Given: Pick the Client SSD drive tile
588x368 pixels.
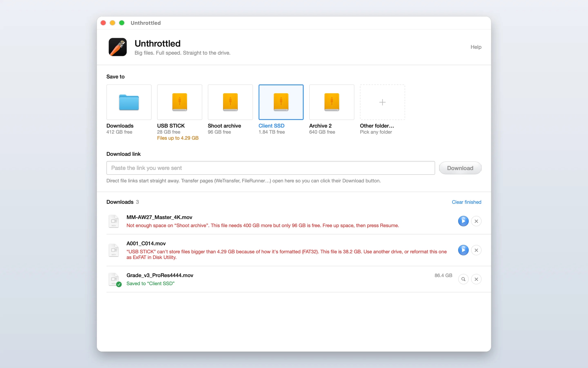Looking at the screenshot, I should [x=281, y=102].
